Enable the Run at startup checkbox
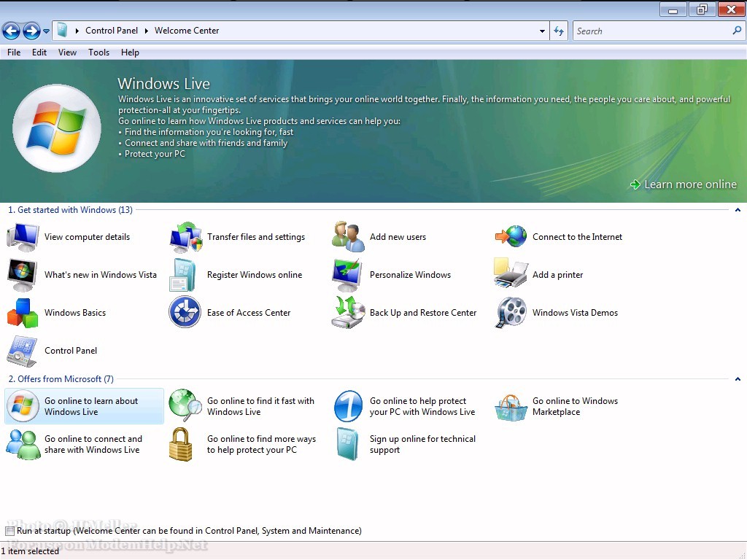Screen dimensions: 747x560 tap(9, 531)
